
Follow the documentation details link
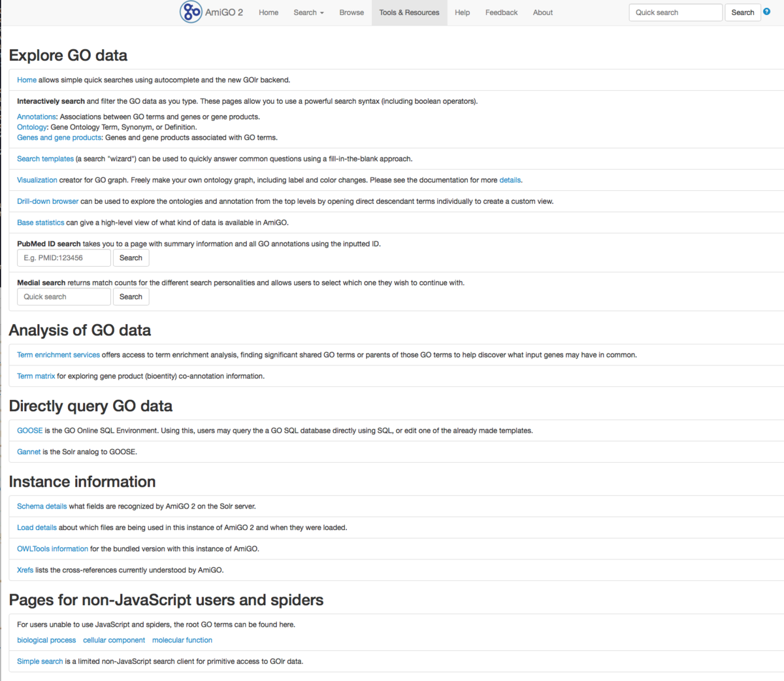[x=510, y=180]
